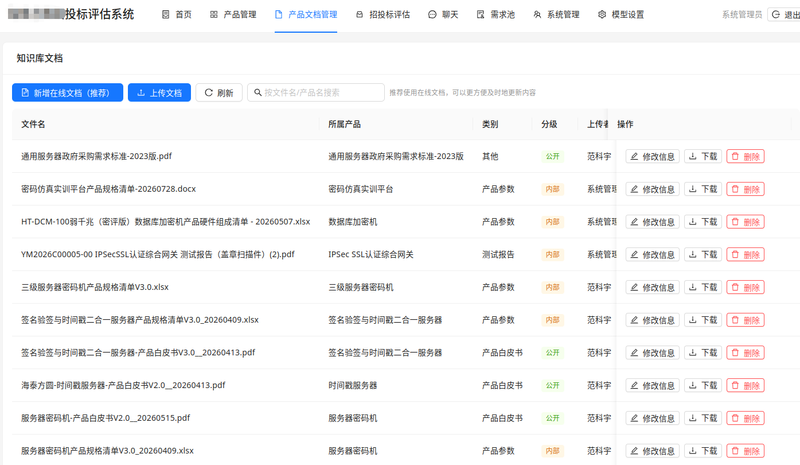Click the 上传文档 upload button

click(x=159, y=92)
